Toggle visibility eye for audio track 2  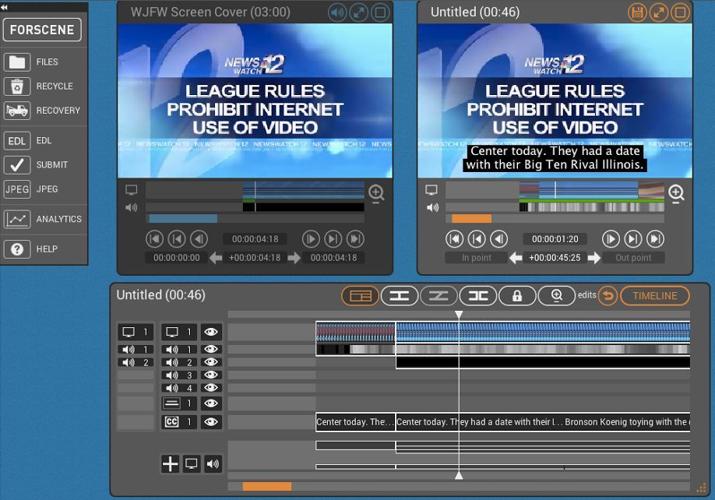[x=211, y=362]
